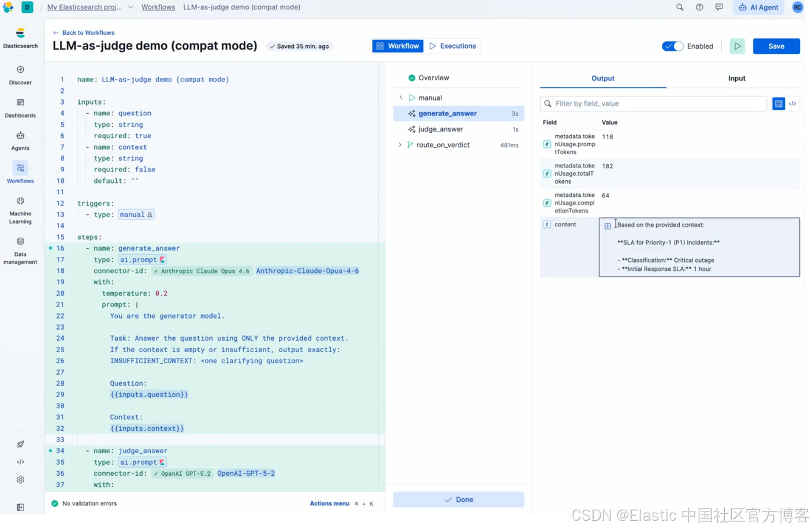Switch output to table view icon
The image size is (812, 530).
[x=779, y=104]
